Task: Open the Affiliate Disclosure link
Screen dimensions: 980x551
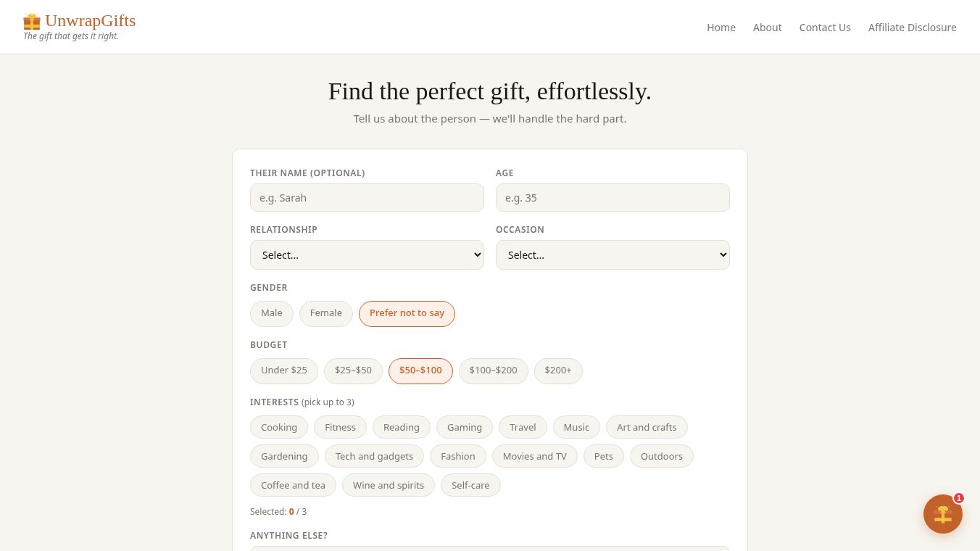Action: pyautogui.click(x=913, y=28)
